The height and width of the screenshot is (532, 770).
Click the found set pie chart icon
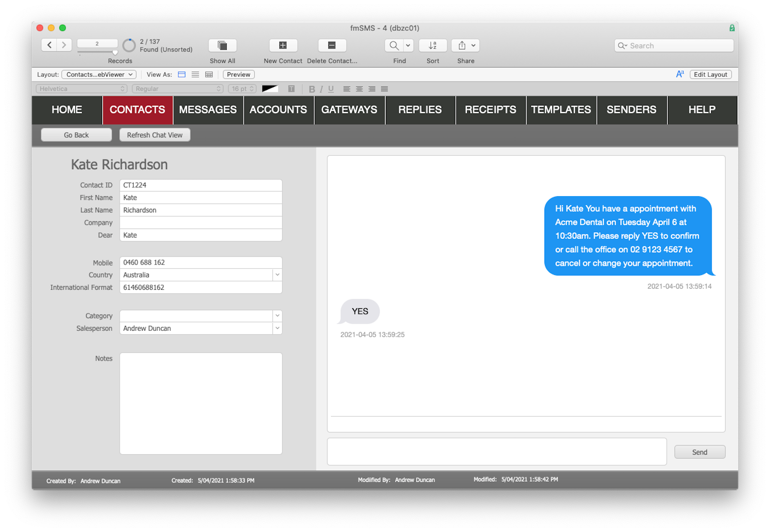pos(129,46)
